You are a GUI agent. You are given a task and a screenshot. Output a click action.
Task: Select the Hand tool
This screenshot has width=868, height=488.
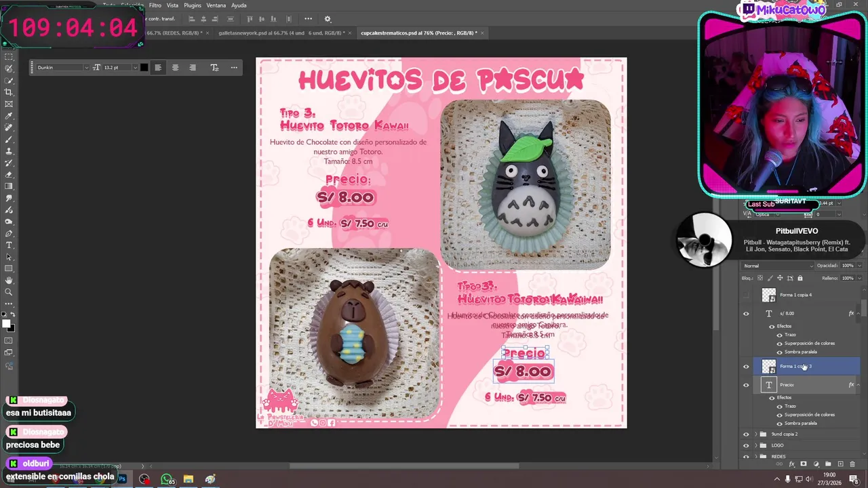(9, 280)
